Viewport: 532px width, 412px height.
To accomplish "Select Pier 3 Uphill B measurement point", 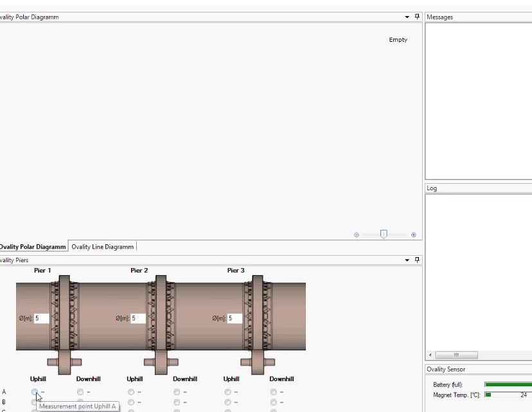I will coord(227,402).
